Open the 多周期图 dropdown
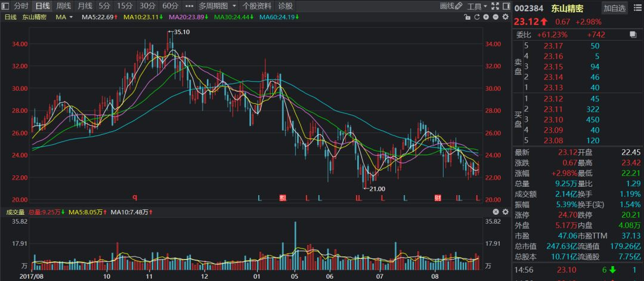The height and width of the screenshot is (281, 644). point(217,6)
